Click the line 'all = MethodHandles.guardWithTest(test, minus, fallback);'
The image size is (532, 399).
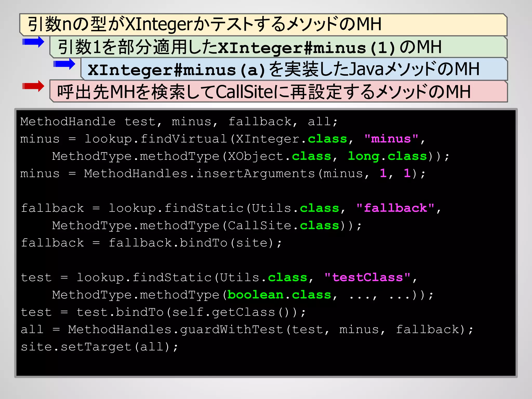[247, 329]
